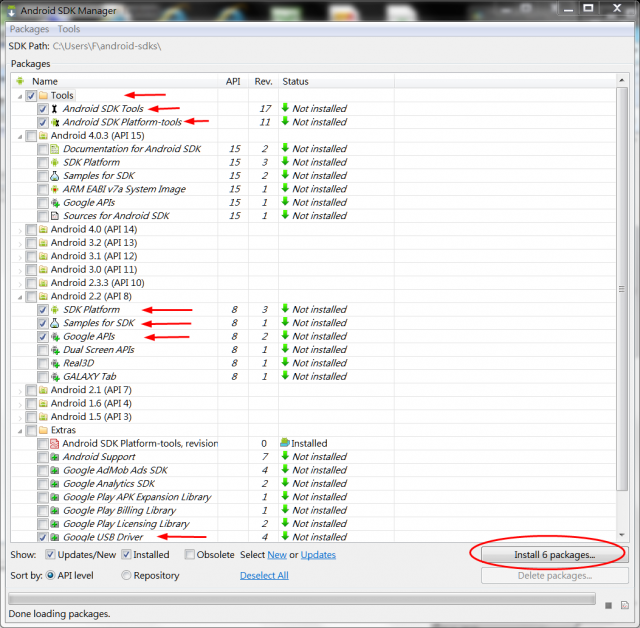Click the scroll up arrow of packages list
This screenshot has width=640, height=628.
click(621, 80)
